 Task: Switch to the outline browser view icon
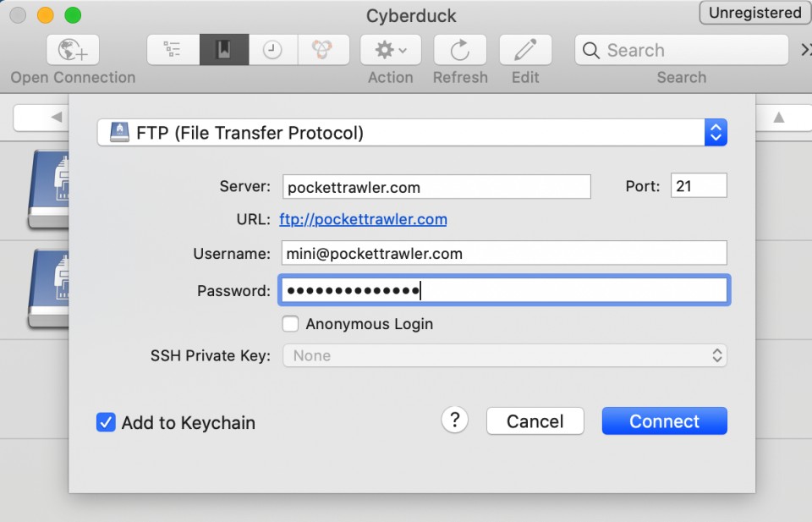pyautogui.click(x=173, y=50)
